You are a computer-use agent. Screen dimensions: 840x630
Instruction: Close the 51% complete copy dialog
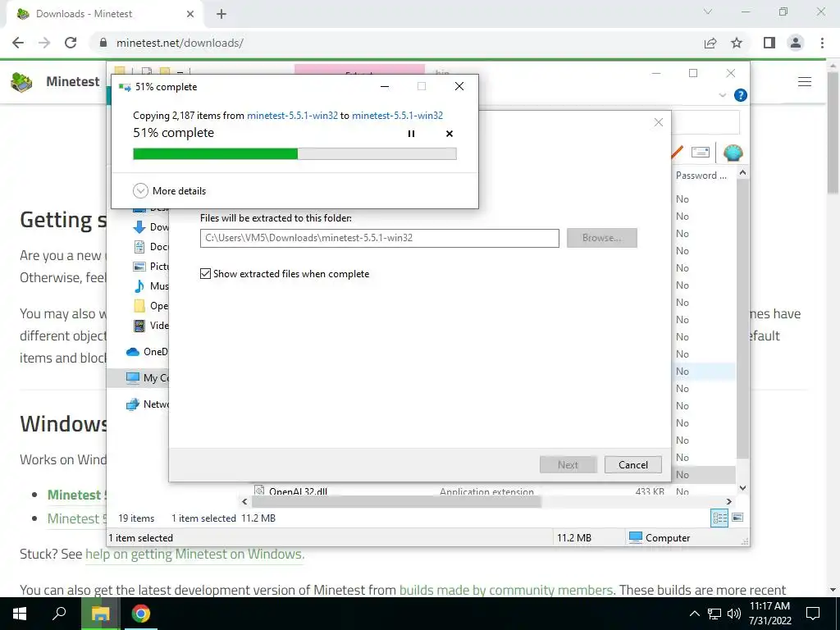[459, 86]
